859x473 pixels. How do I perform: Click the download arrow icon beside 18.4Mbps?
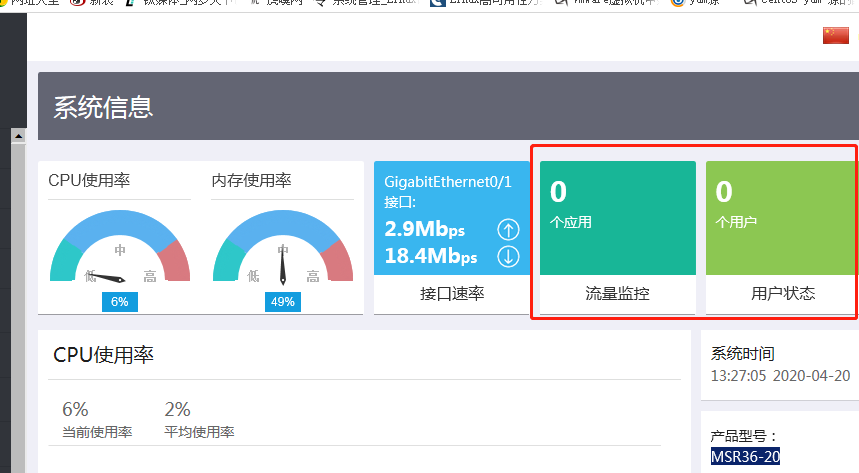(508, 257)
